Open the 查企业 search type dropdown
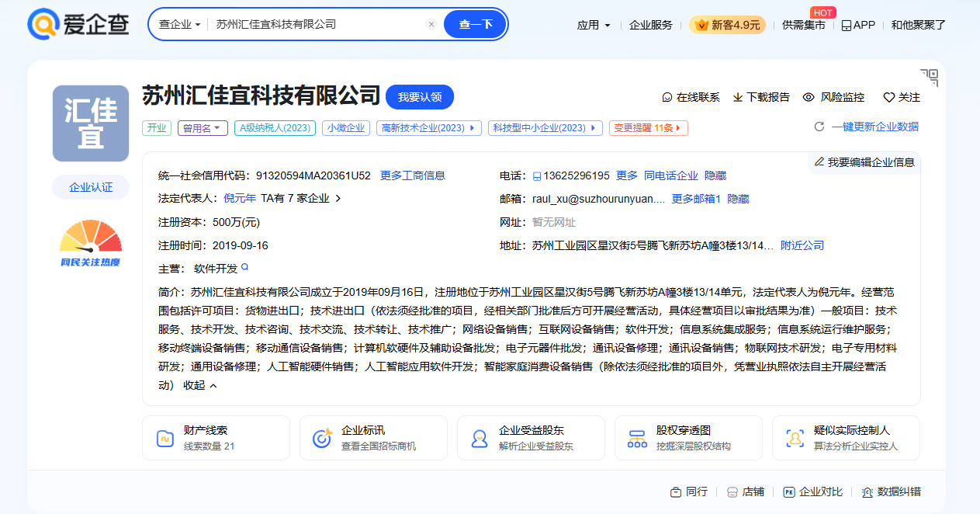980x514 pixels. click(179, 24)
